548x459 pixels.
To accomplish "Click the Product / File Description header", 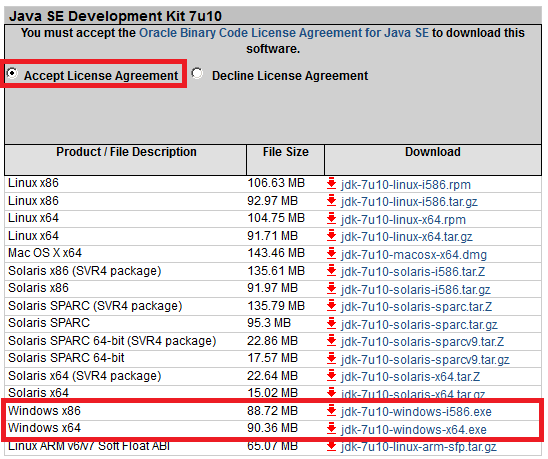I will tap(126, 152).
